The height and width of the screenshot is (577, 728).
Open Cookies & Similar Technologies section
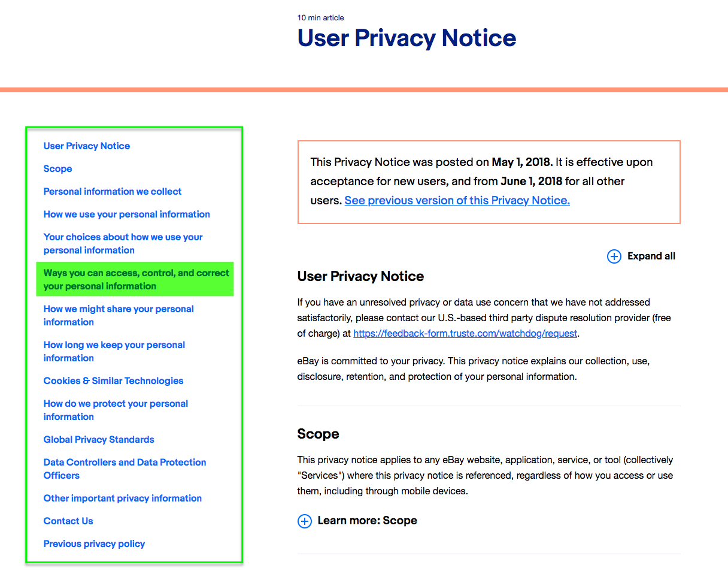113,381
